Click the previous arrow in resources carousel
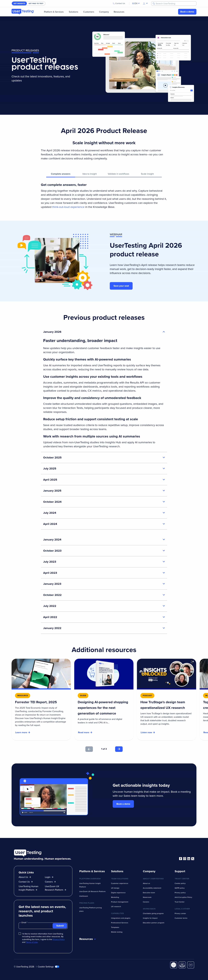This screenshot has height=980, width=208. pyautogui.click(x=89, y=749)
